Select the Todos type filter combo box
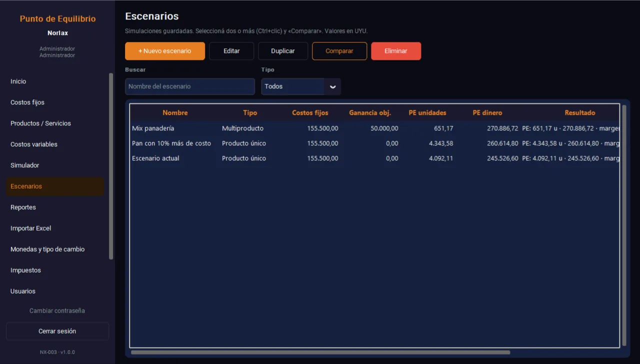The image size is (640, 364). pos(301,86)
